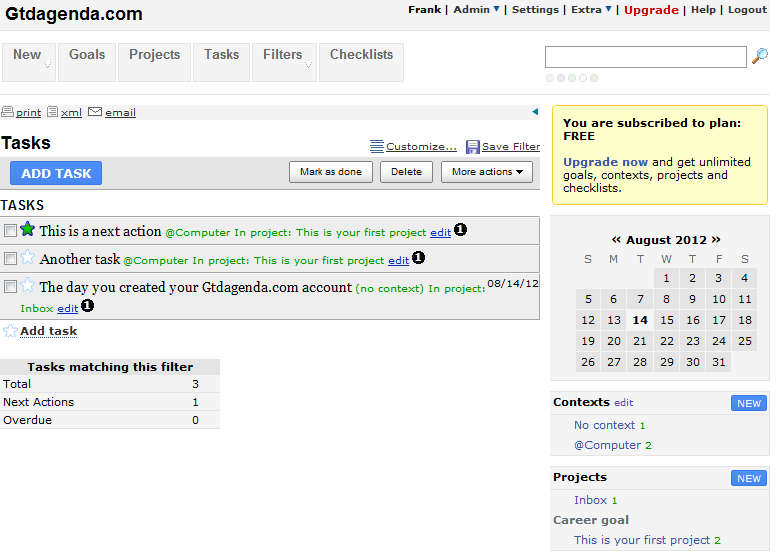Screen dimensions: 779x558
Task: Click the 'Career goal' heading in Projects
Action: click(x=591, y=520)
